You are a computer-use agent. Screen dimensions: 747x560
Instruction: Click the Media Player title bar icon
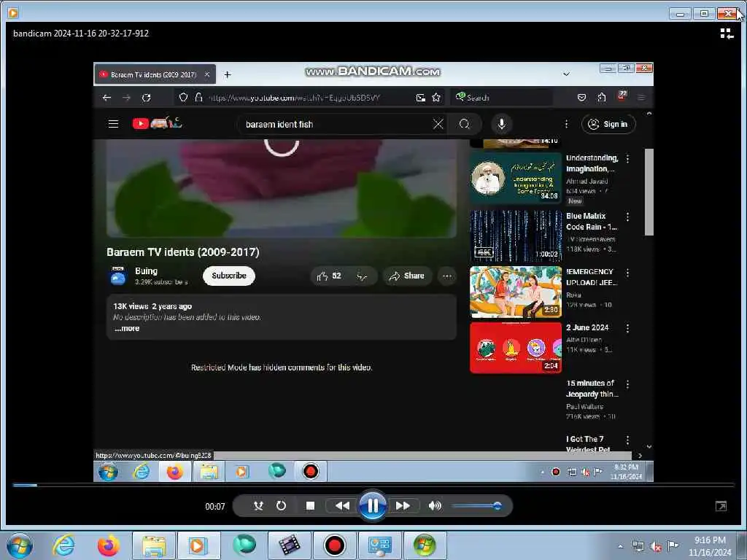pos(13,13)
